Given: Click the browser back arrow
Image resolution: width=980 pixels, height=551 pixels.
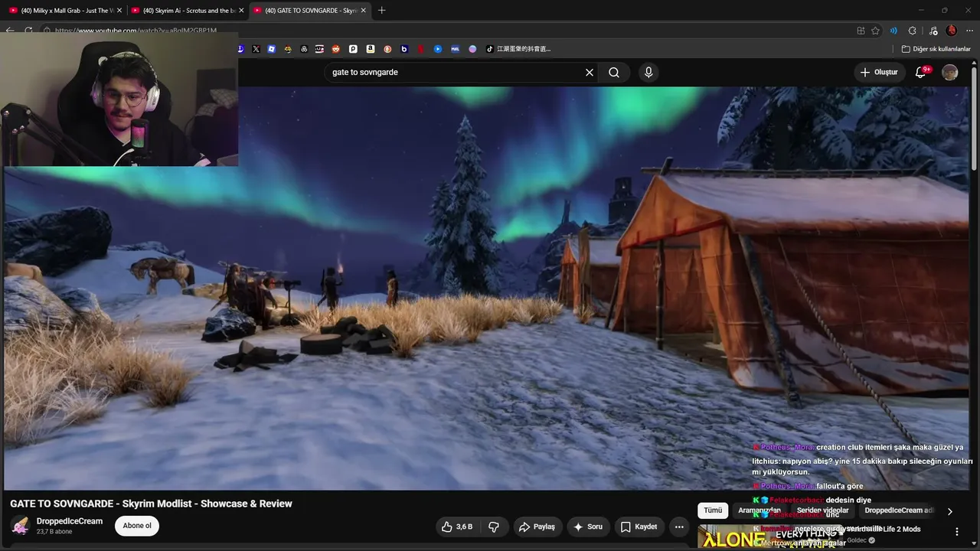Looking at the screenshot, I should click(10, 31).
